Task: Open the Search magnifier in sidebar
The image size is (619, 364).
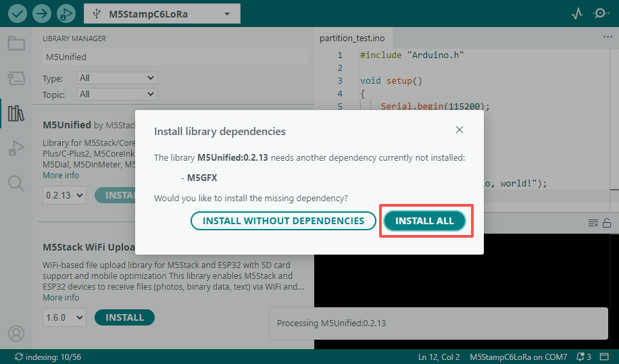Action: point(16,183)
